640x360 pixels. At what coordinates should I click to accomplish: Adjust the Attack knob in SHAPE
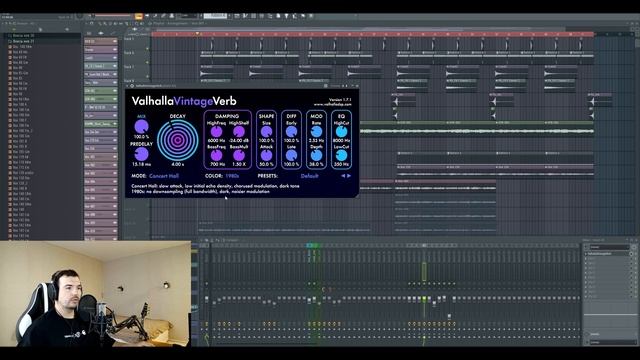point(267,155)
